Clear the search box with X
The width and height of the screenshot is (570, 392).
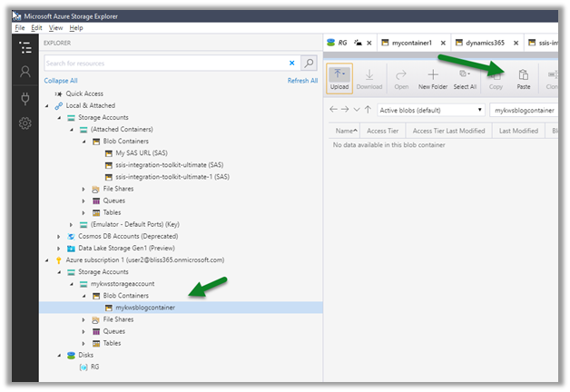coord(291,63)
